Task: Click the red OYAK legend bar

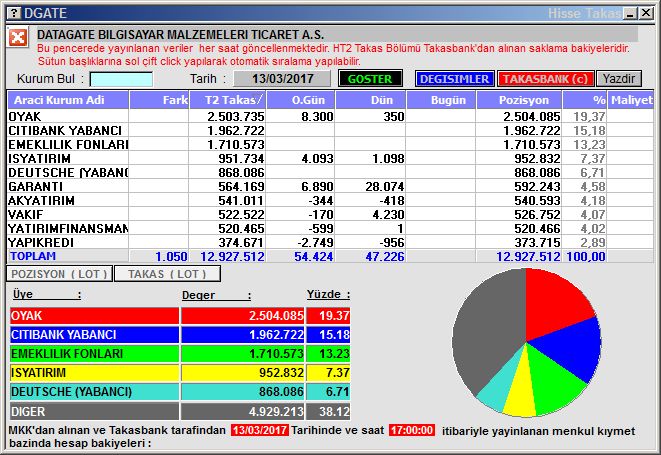Action: (x=94, y=316)
